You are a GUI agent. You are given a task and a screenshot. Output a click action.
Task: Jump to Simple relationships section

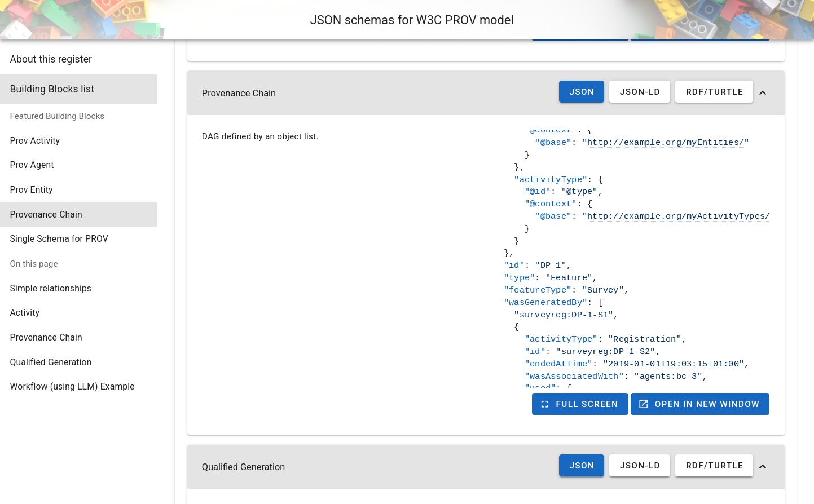tap(51, 289)
